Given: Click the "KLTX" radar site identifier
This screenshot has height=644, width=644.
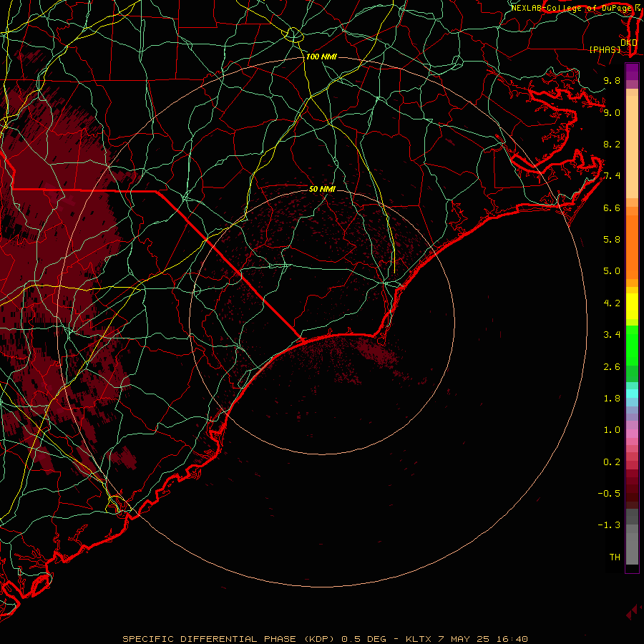Looking at the screenshot, I should pyautogui.click(x=419, y=639).
